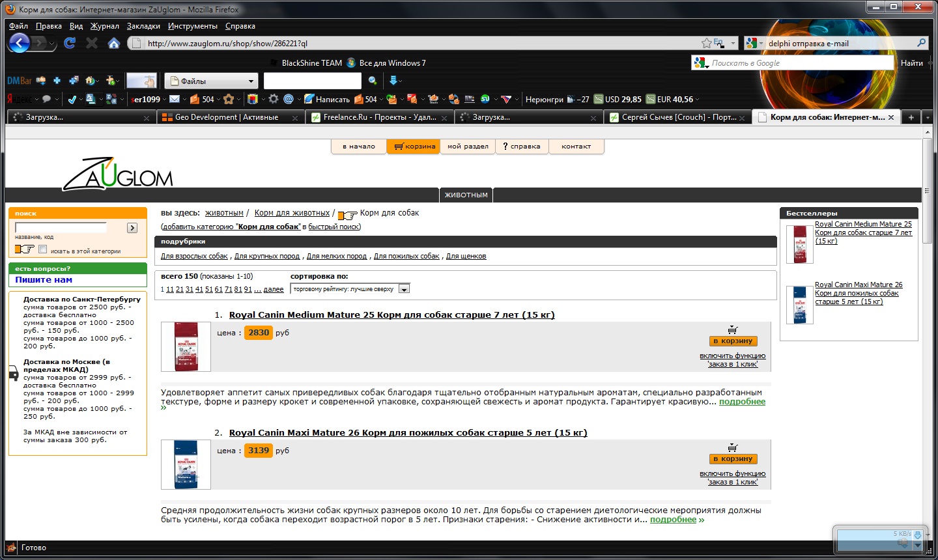Image resolution: width=938 pixels, height=560 pixels.
Task: Click the star icon in Yandex bar
Action: pyautogui.click(x=229, y=99)
